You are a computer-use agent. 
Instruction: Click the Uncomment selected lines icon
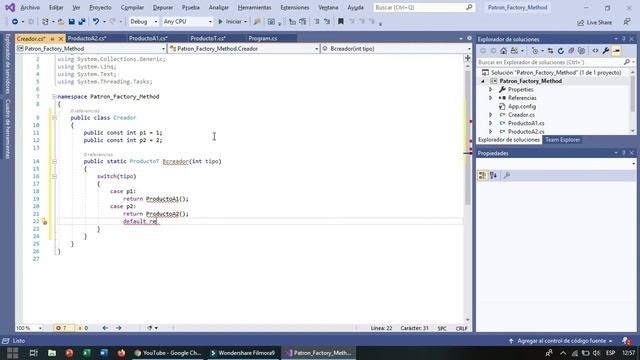coord(327,22)
